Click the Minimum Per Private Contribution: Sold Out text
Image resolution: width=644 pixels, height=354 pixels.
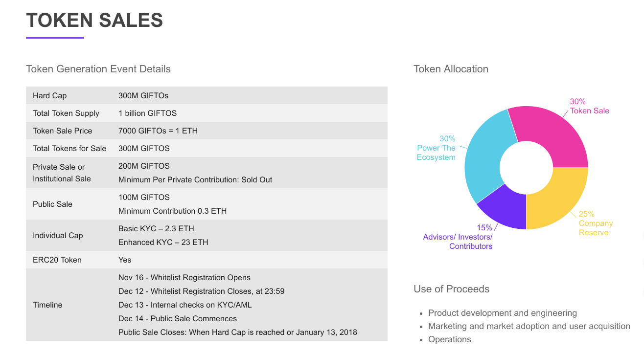(x=195, y=179)
